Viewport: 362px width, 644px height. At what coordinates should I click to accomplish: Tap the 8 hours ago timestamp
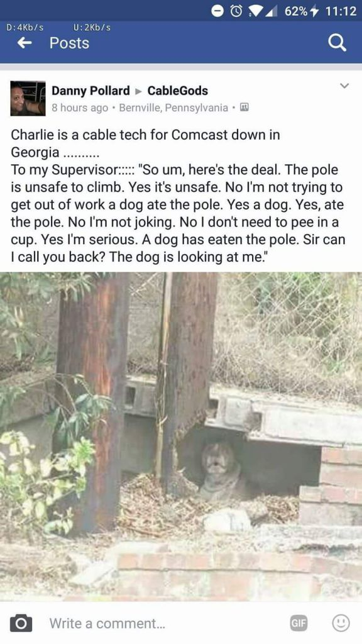tap(80, 108)
